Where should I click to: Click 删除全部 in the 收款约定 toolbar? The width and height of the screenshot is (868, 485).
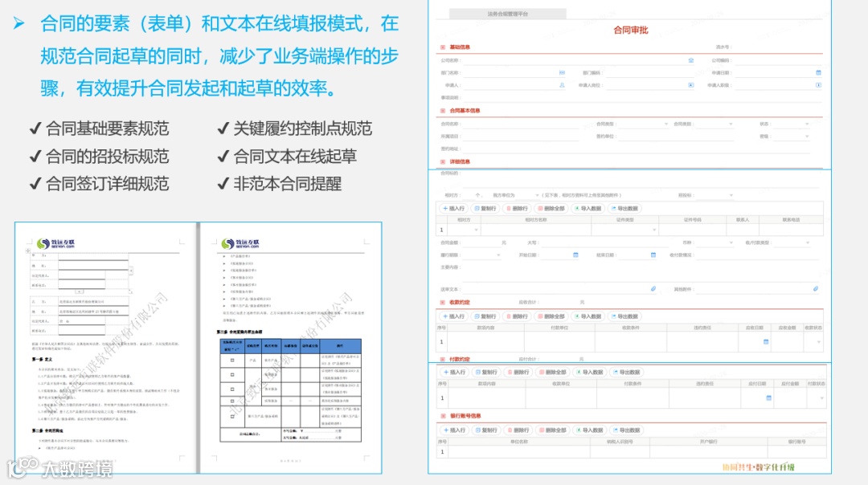(551, 316)
